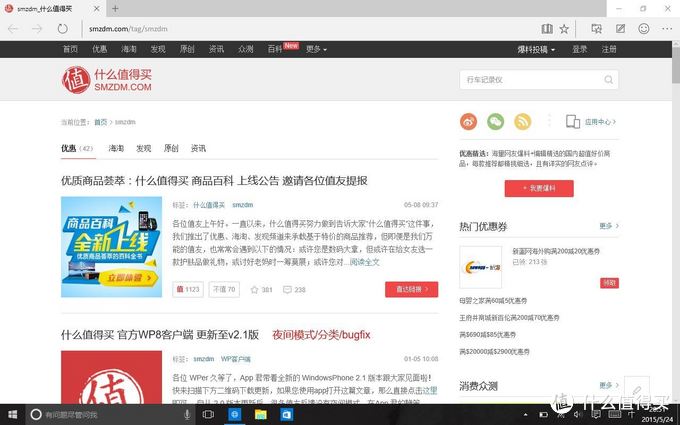The height and width of the screenshot is (425, 680).
Task: Open Edge more actions ellipsis menu
Action: [x=667, y=29]
